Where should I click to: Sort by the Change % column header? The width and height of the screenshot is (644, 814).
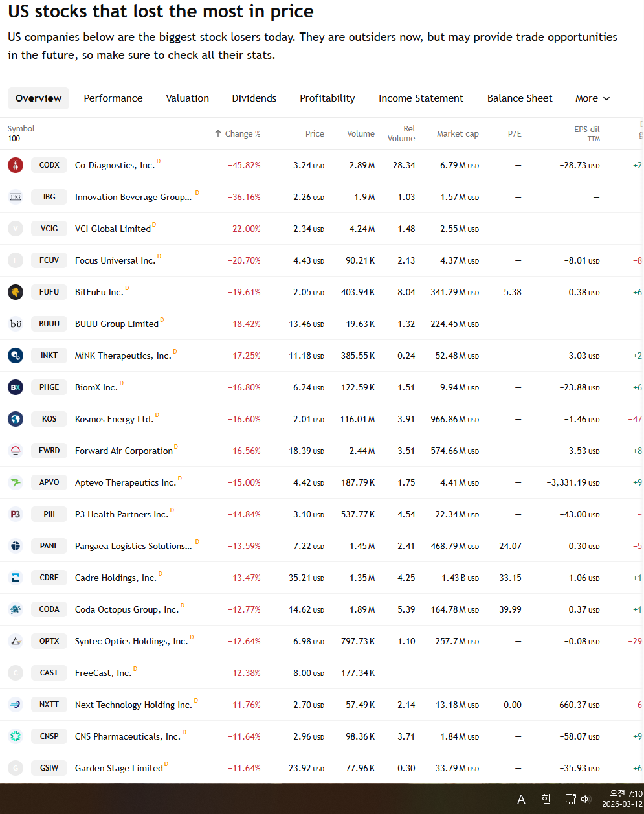[x=238, y=133]
